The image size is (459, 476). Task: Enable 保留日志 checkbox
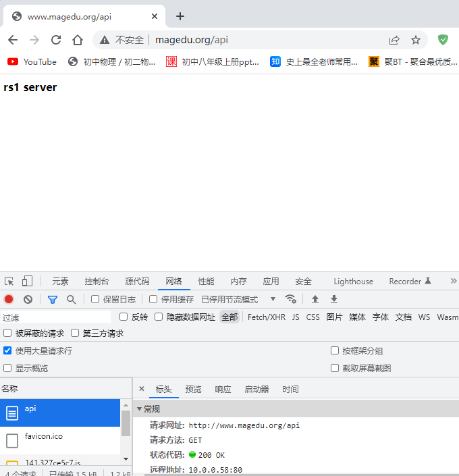tap(95, 299)
